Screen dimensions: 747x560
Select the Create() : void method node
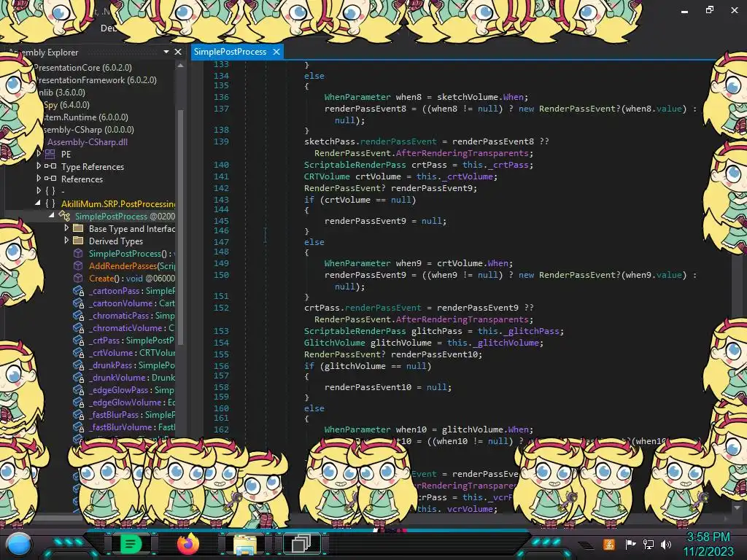click(132, 278)
